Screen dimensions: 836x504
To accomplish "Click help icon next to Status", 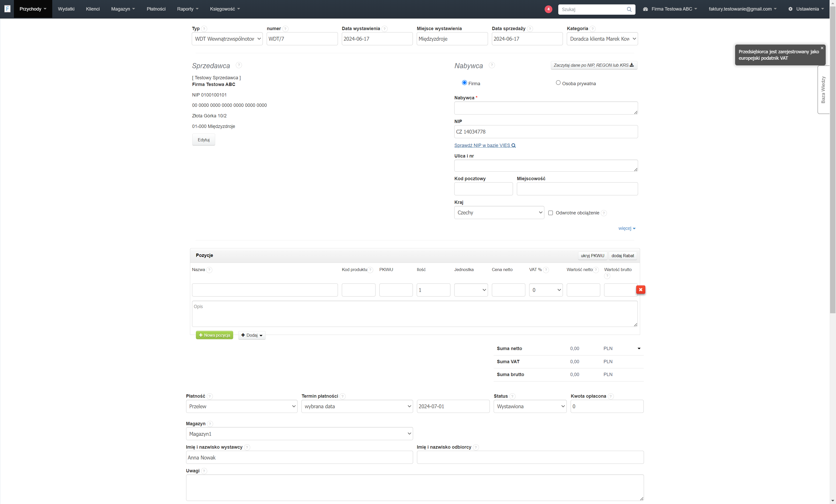I will pos(512,396).
